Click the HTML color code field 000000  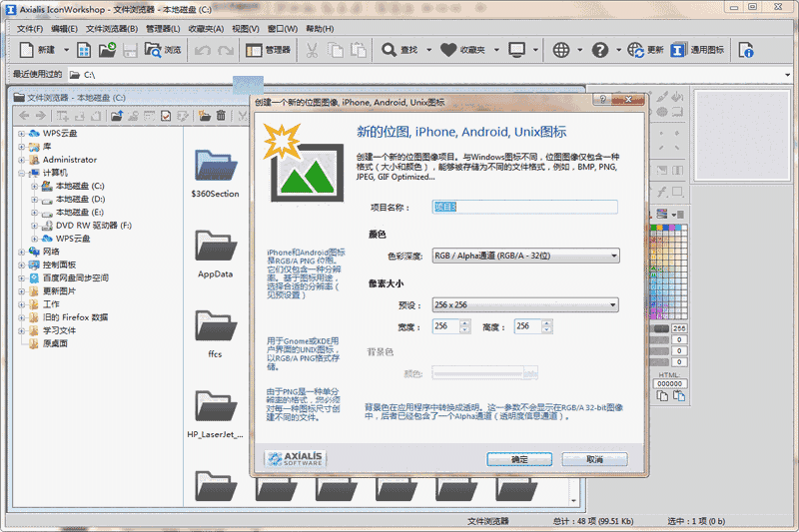669,384
